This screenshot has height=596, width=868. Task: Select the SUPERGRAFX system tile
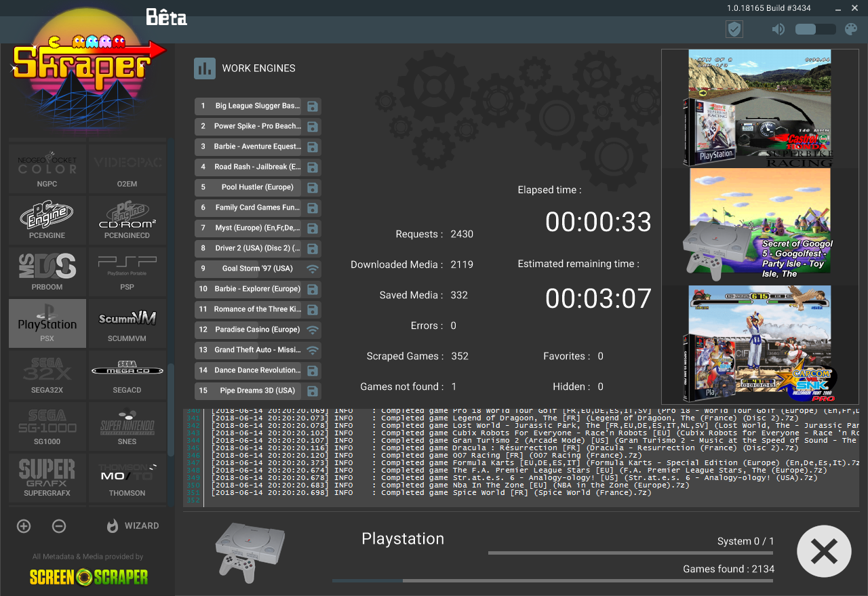click(x=47, y=478)
